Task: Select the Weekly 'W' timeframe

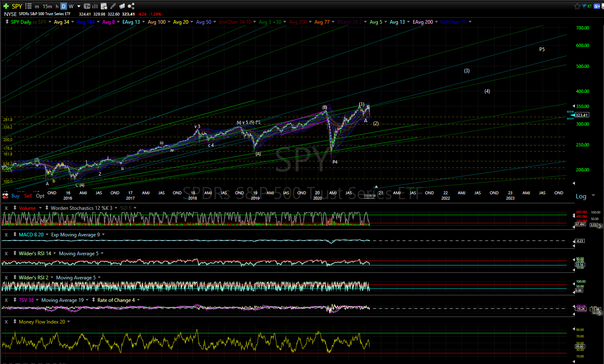Action: click(x=71, y=6)
